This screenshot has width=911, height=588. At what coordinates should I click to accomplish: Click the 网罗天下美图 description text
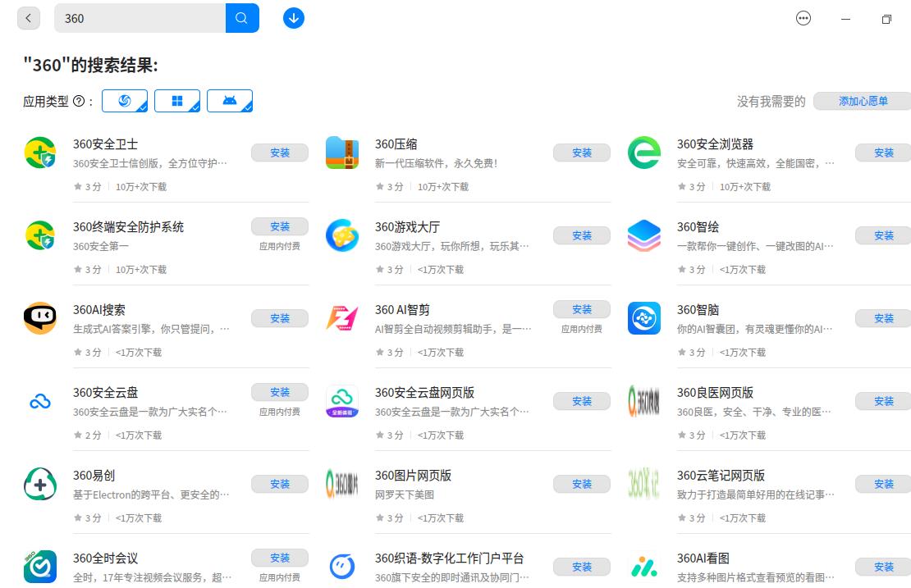(405, 495)
